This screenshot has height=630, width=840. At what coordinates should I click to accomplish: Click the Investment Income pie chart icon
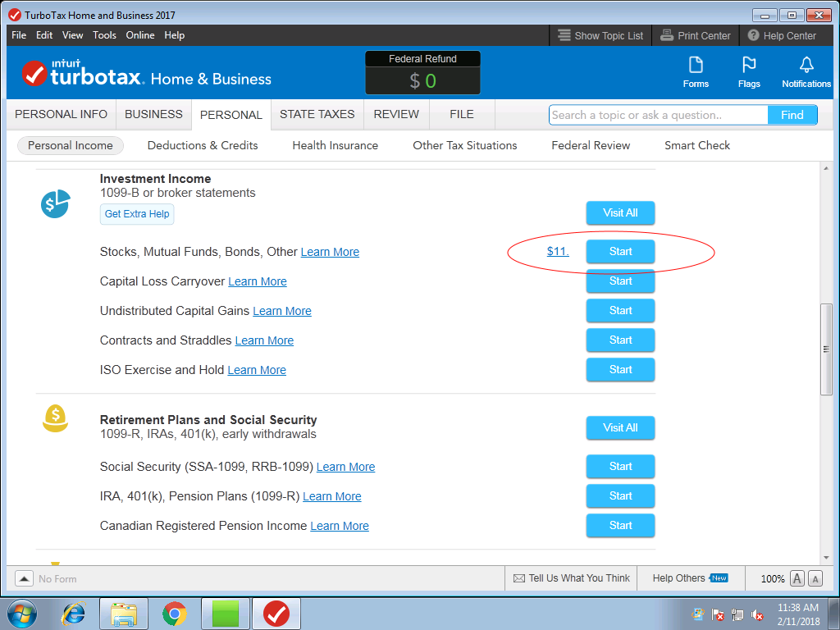click(56, 203)
